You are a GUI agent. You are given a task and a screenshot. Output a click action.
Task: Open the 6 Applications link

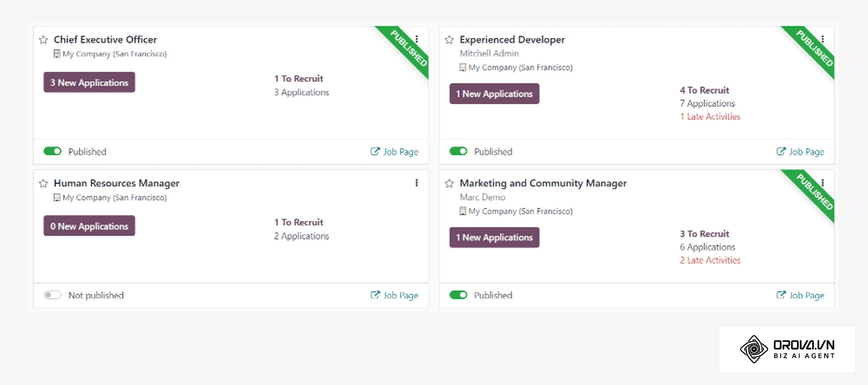click(x=707, y=247)
